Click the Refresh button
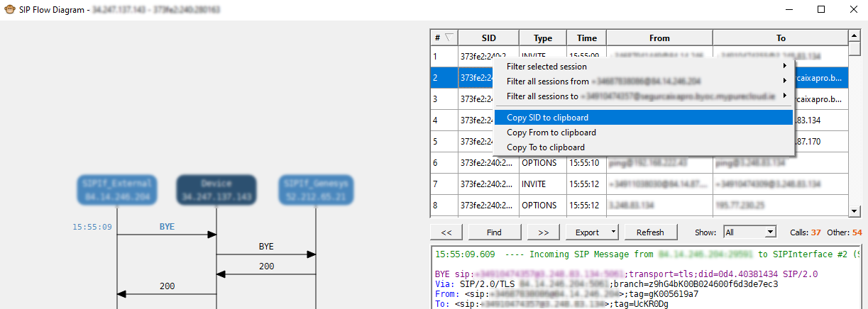The width and height of the screenshot is (868, 309). tap(650, 232)
